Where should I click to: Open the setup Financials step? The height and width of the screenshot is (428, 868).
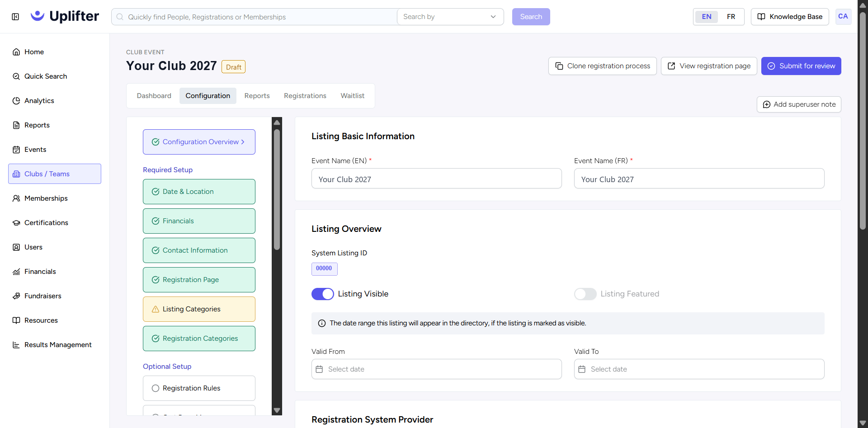tap(199, 221)
